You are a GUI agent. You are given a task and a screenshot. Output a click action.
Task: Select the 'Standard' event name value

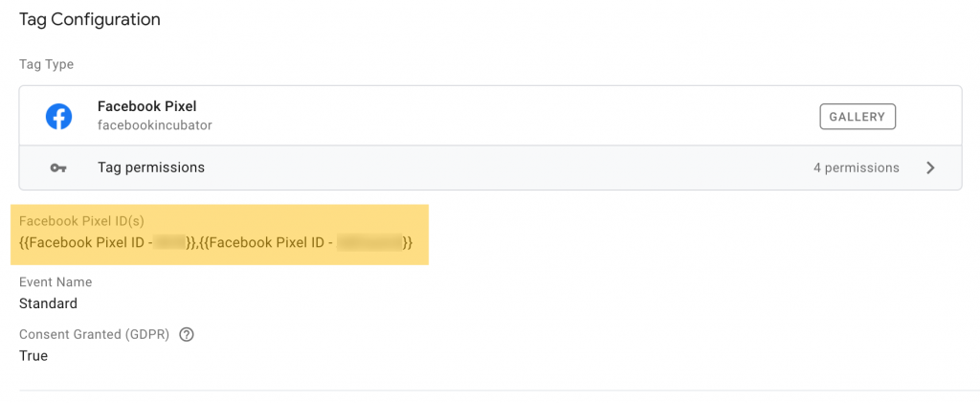pyautogui.click(x=48, y=303)
